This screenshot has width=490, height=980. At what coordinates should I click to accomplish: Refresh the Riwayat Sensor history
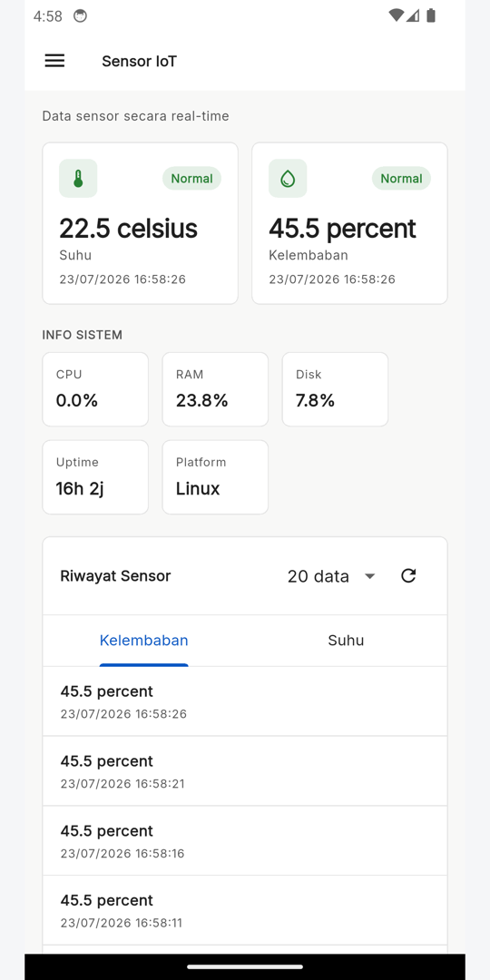click(408, 575)
